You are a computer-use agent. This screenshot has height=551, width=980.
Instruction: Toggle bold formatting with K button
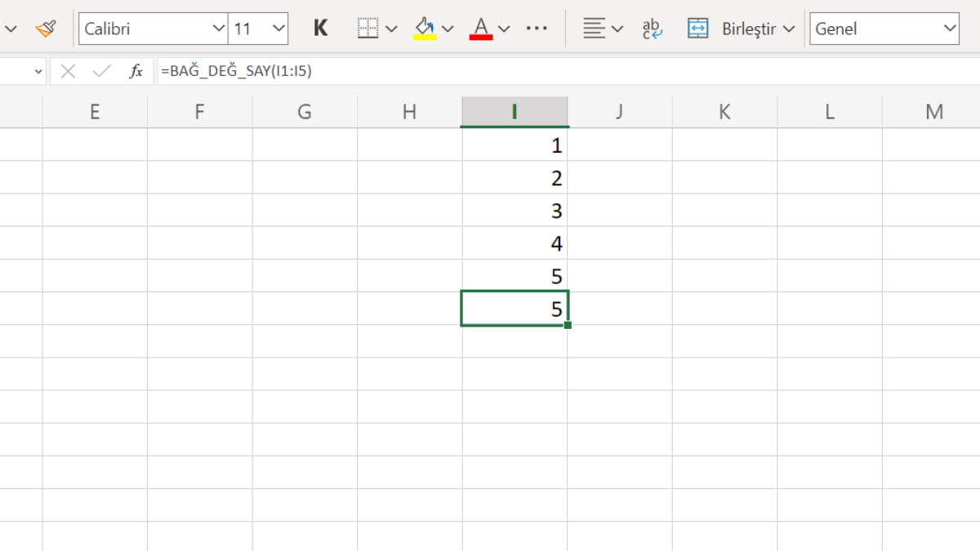tap(321, 29)
